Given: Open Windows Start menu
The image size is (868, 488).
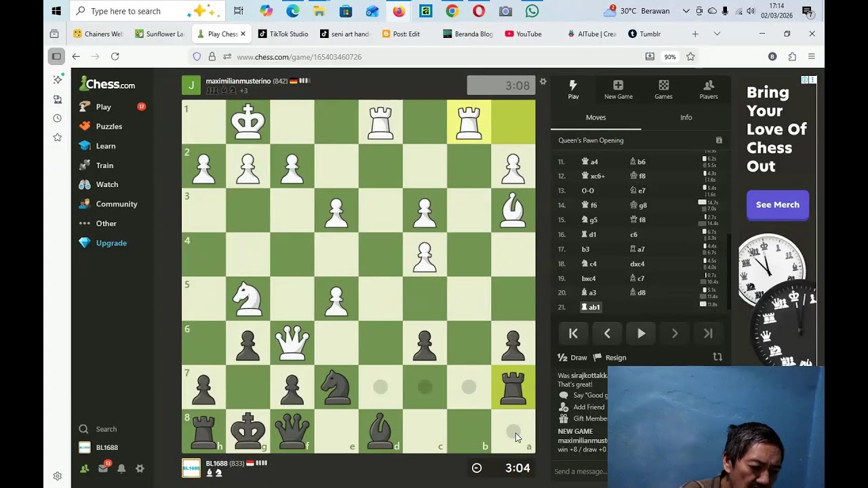Looking at the screenshot, I should (x=56, y=11).
